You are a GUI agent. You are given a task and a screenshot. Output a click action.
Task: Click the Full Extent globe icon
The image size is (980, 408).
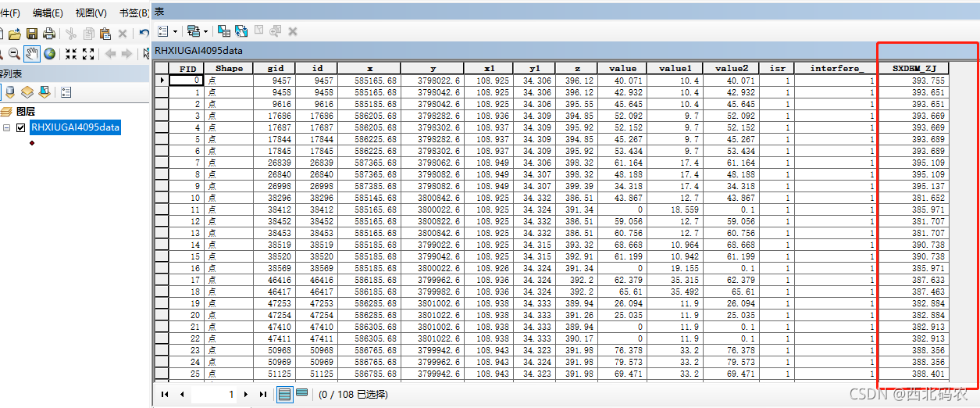tap(49, 54)
